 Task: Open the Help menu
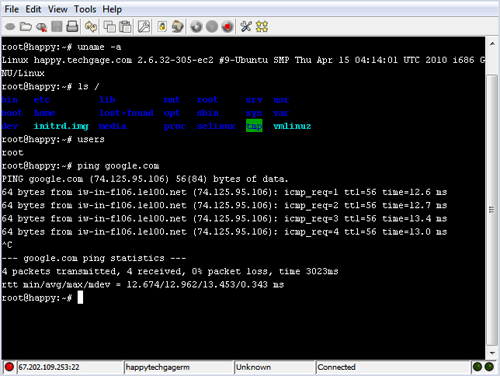click(112, 9)
